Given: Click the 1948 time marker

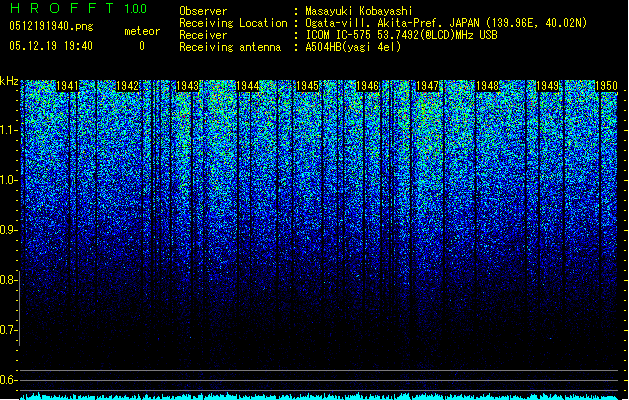Looking at the screenshot, I should click(487, 86).
